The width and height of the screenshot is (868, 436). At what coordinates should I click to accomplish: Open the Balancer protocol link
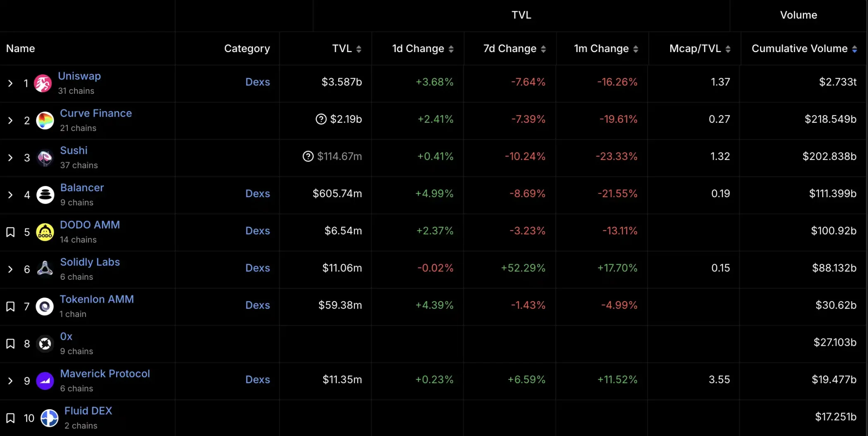click(x=82, y=188)
